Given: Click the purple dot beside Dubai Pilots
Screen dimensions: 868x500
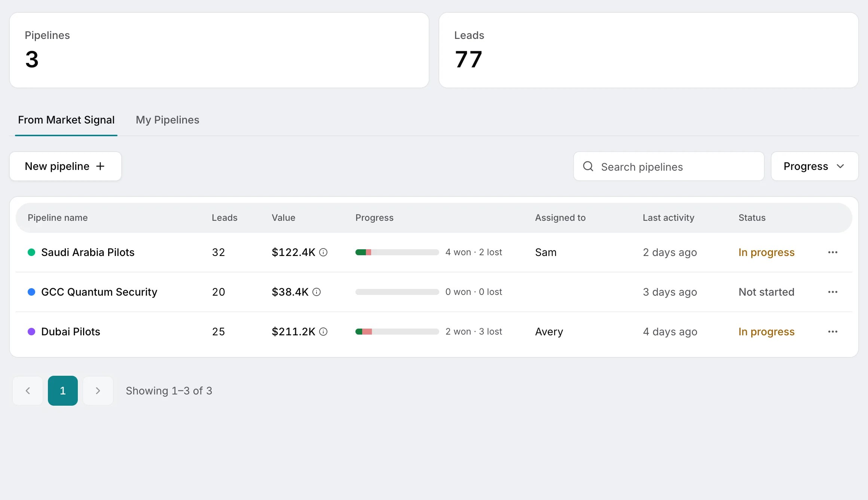Looking at the screenshot, I should 31,332.
